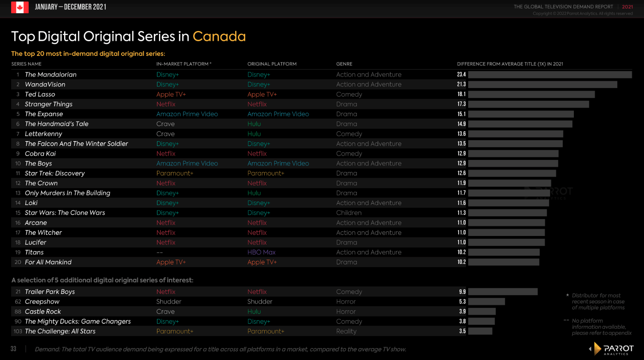Click the red 2021 report year label

627,7
